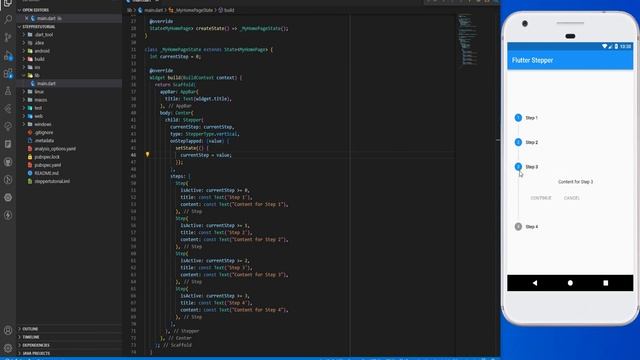This screenshot has width=640, height=360.
Task: Tap the CONTINUE button in the emulator
Action: click(540, 198)
